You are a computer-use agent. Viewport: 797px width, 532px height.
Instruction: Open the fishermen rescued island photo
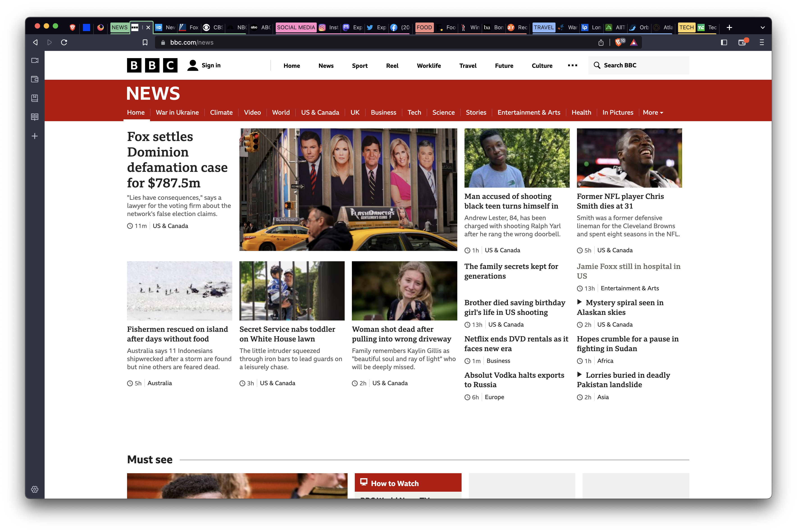[180, 290]
